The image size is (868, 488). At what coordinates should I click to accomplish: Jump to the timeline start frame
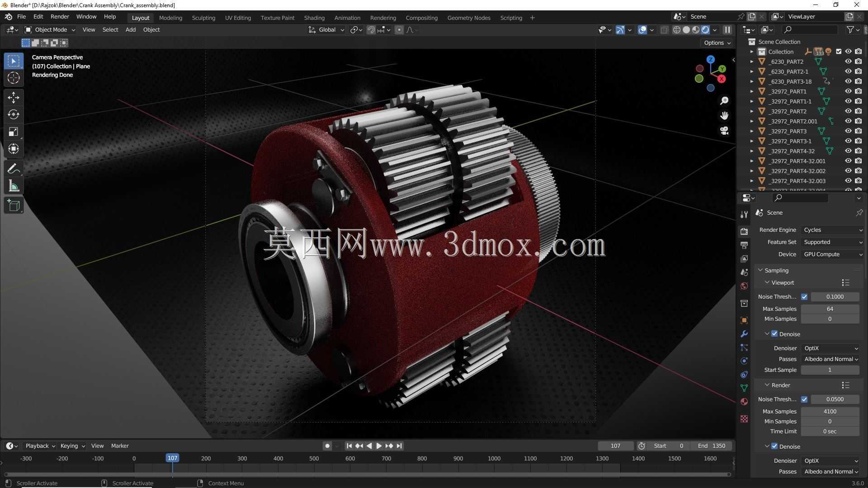click(x=349, y=446)
